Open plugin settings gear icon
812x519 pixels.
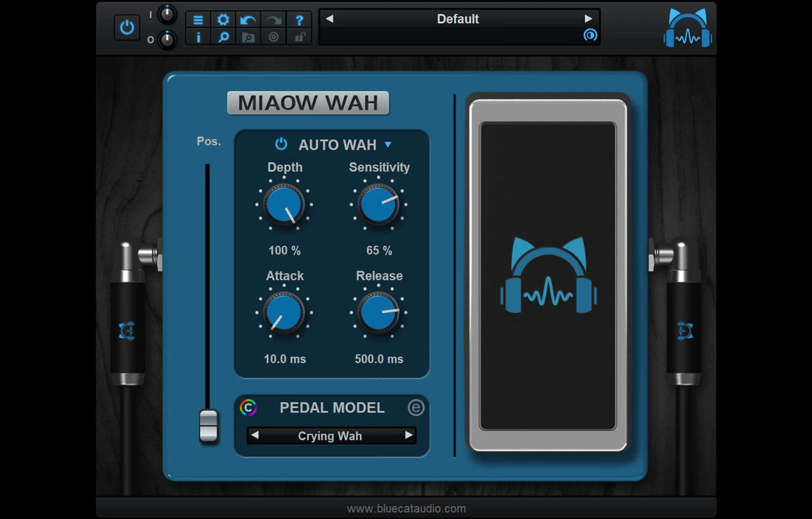[223, 20]
